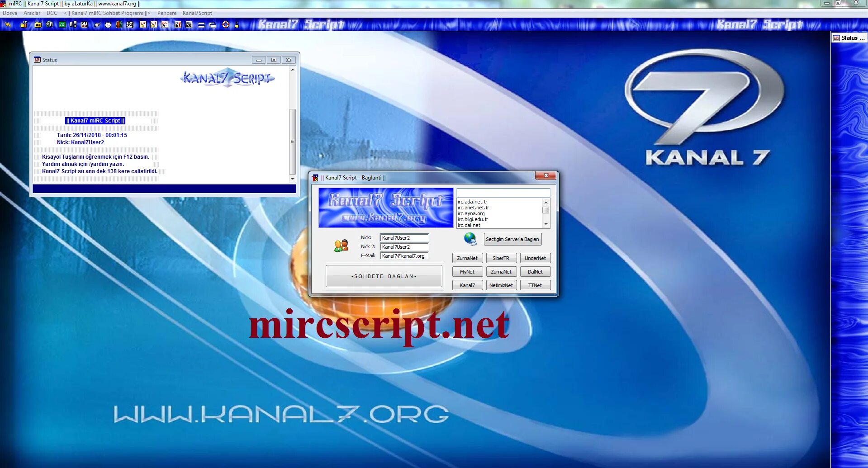
Task: Open the DCC options toolbar icon
Action: [x=165, y=24]
